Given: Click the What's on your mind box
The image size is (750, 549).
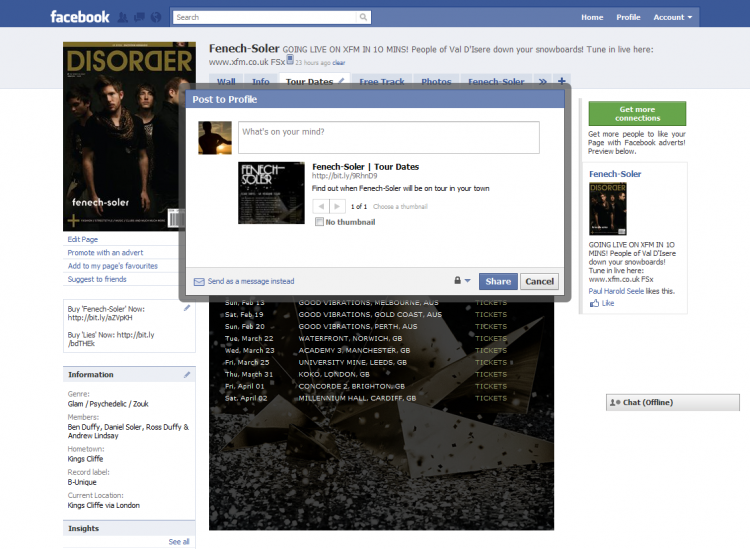Looking at the screenshot, I should 389,137.
